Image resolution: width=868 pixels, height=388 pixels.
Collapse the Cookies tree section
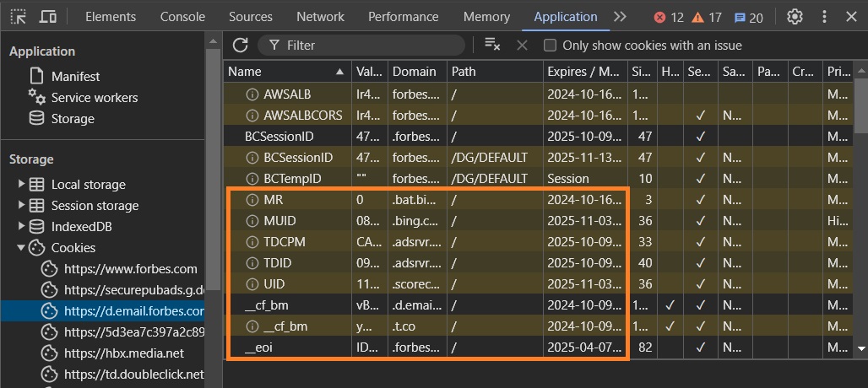pos(22,247)
